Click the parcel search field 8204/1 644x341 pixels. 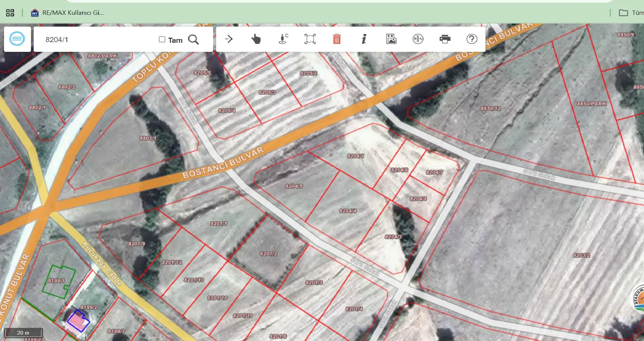[98, 39]
